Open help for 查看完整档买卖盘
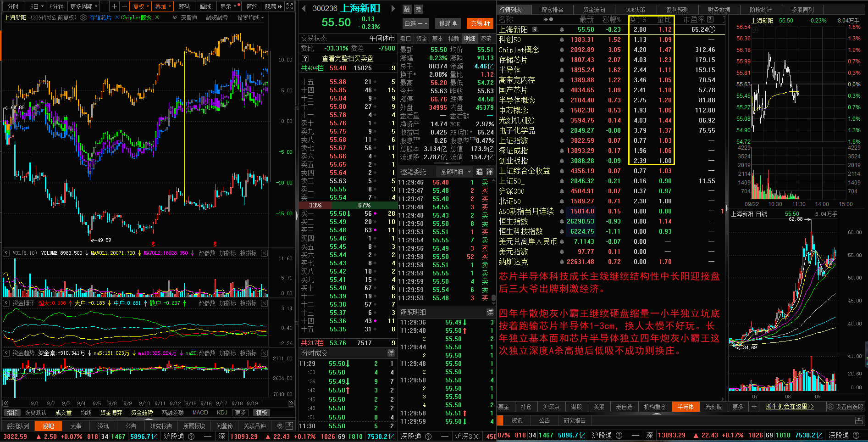The height and width of the screenshot is (442, 868). (x=305, y=59)
